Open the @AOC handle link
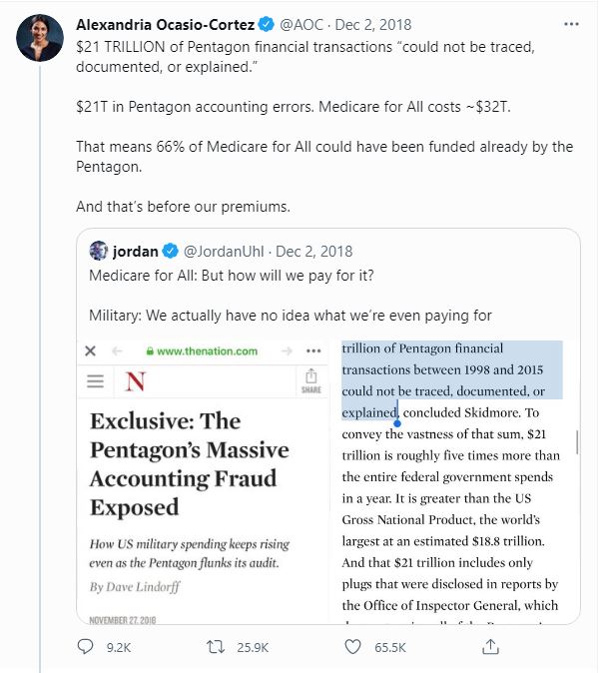This screenshot has height=673, width=616. (x=303, y=23)
